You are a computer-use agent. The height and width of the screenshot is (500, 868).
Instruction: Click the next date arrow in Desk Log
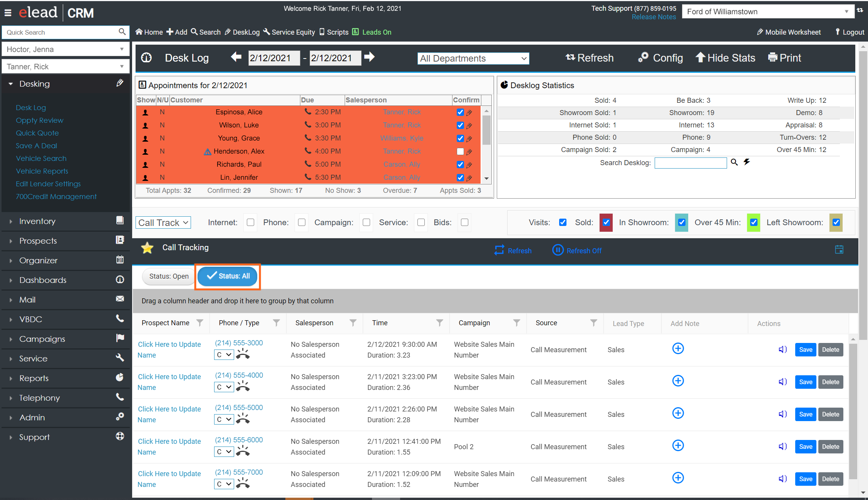[369, 57]
